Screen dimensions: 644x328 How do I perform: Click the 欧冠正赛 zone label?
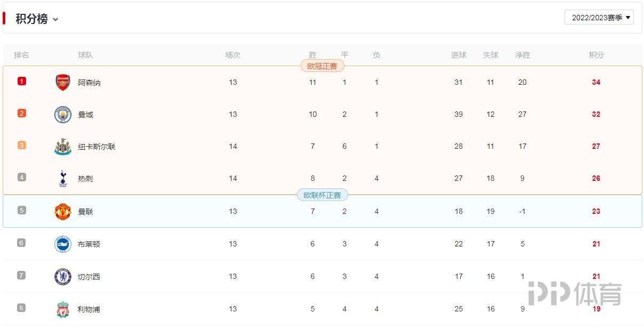(323, 66)
